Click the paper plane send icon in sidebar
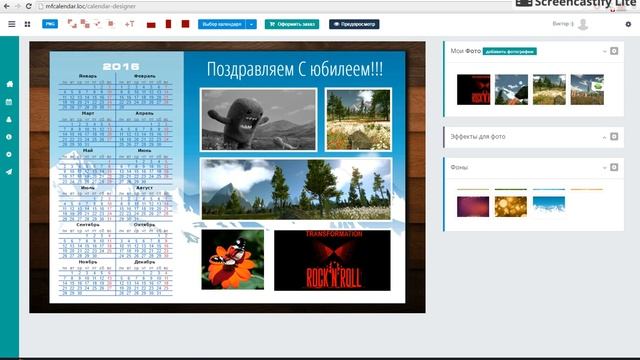640x360 pixels. tap(9, 172)
